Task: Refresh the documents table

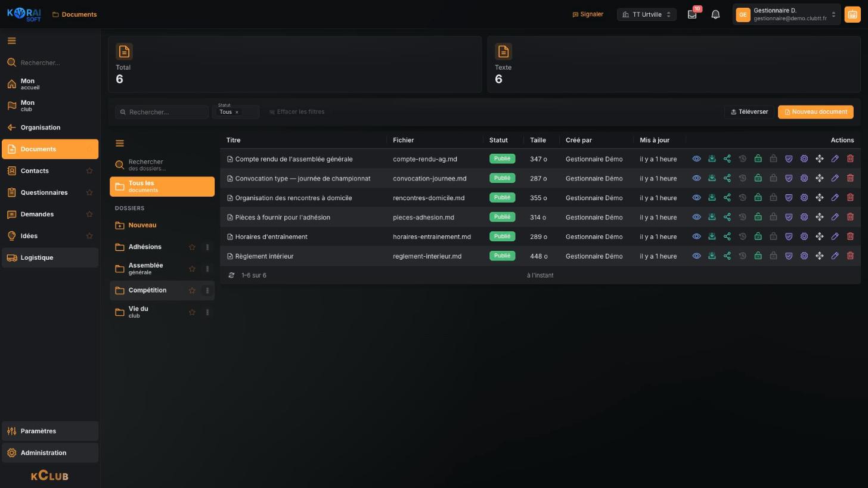Action: coord(231,275)
